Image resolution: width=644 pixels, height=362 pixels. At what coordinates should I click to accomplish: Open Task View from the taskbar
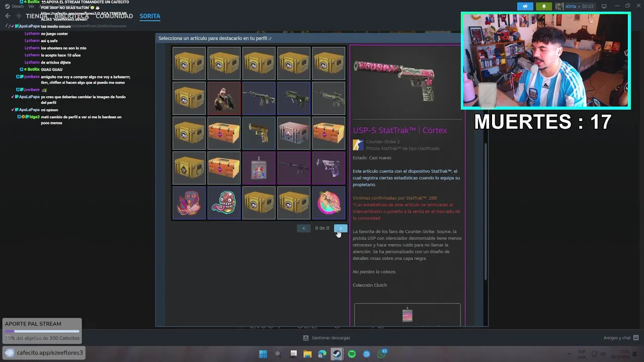[x=293, y=354]
